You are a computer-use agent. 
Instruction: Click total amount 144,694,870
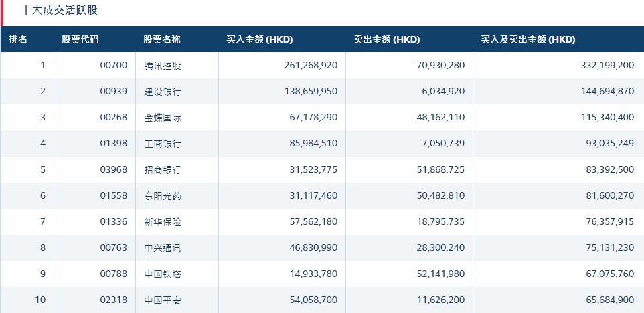(x=607, y=91)
